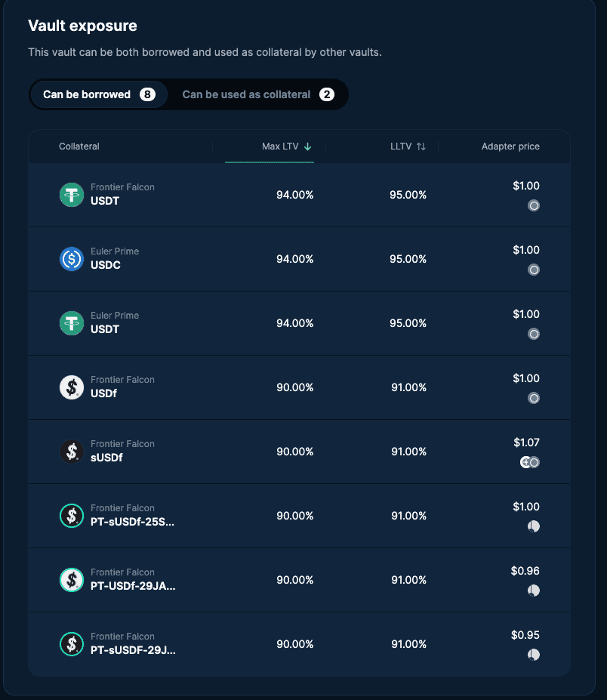Click the Adapter price column header

coord(510,146)
